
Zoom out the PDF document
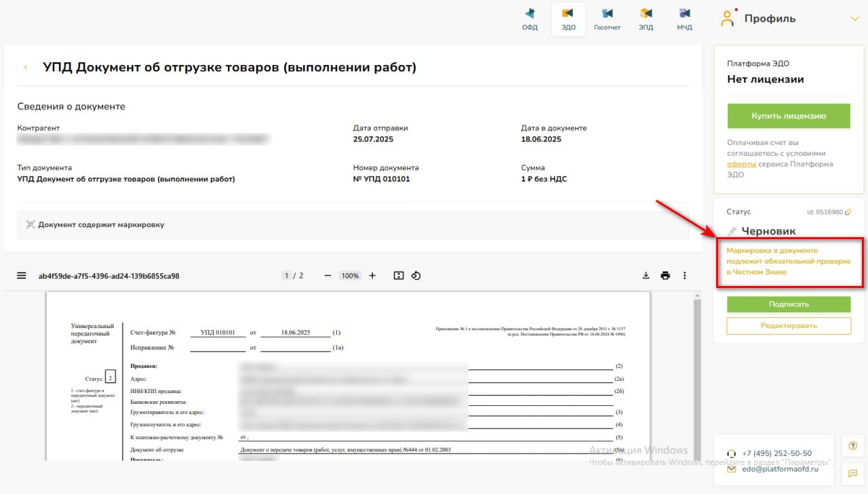(328, 276)
